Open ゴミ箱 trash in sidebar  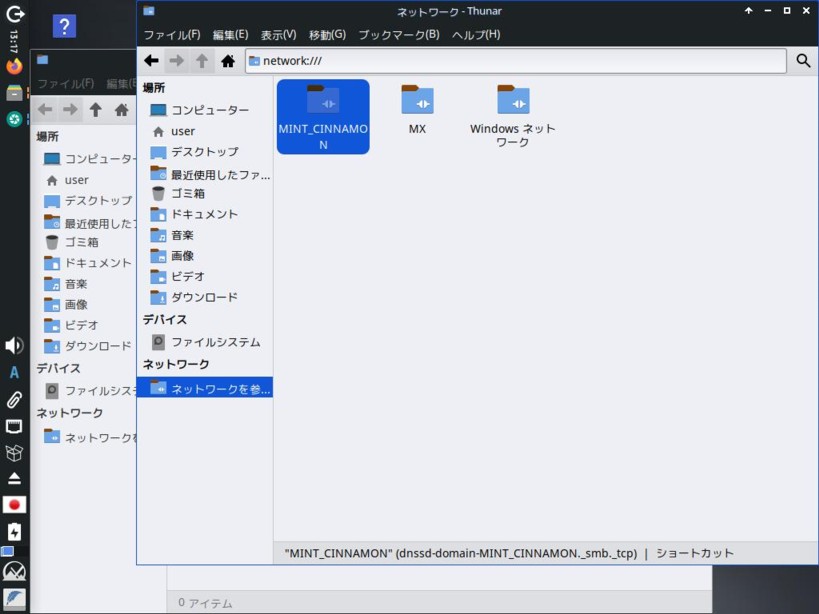(x=187, y=193)
